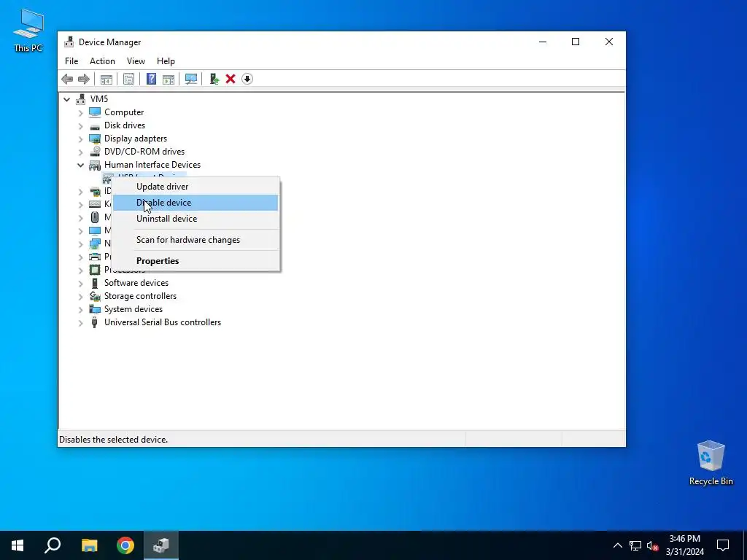This screenshot has width=747, height=560.
Task: Select the System devices tree label
Action: (133, 309)
